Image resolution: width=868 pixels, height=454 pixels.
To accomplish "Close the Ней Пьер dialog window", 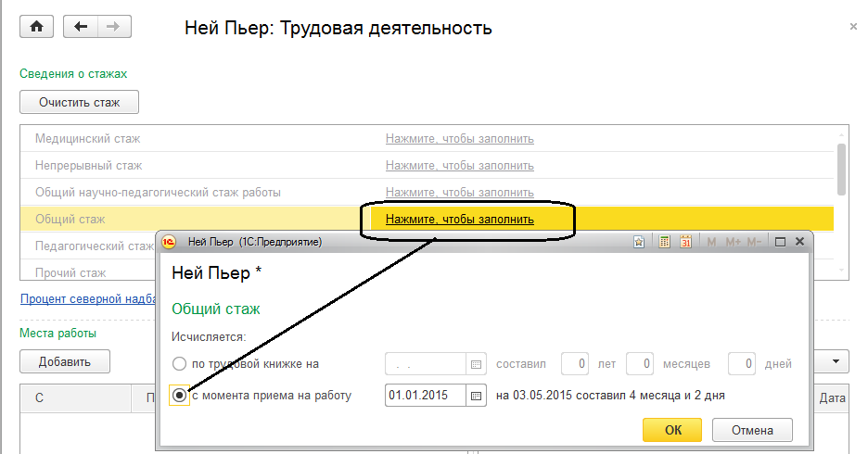I will (799, 242).
